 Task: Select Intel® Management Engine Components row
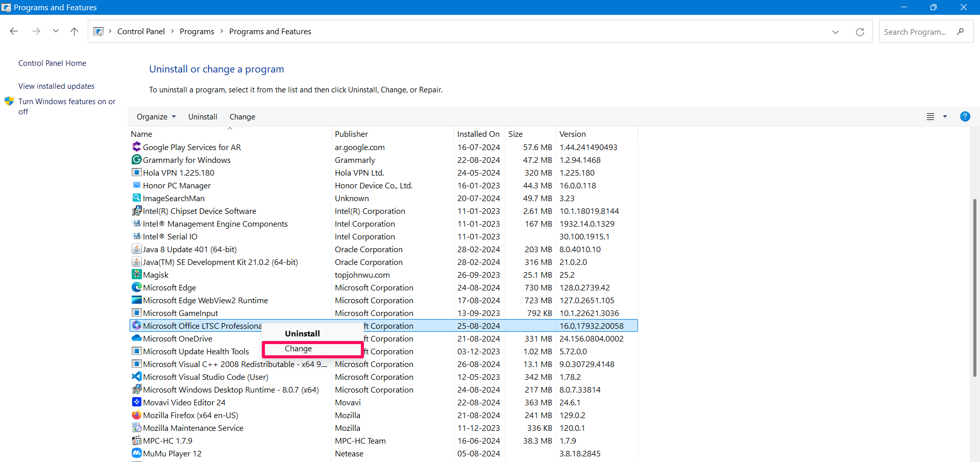(x=384, y=224)
